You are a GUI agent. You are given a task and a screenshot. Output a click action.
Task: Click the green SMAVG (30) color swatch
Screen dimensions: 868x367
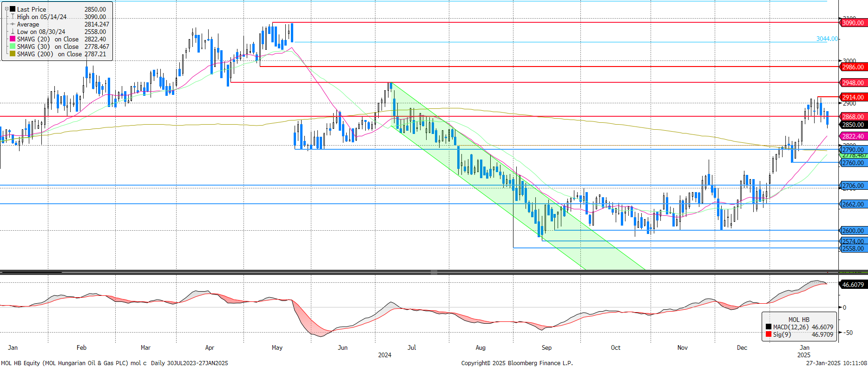[13, 46]
